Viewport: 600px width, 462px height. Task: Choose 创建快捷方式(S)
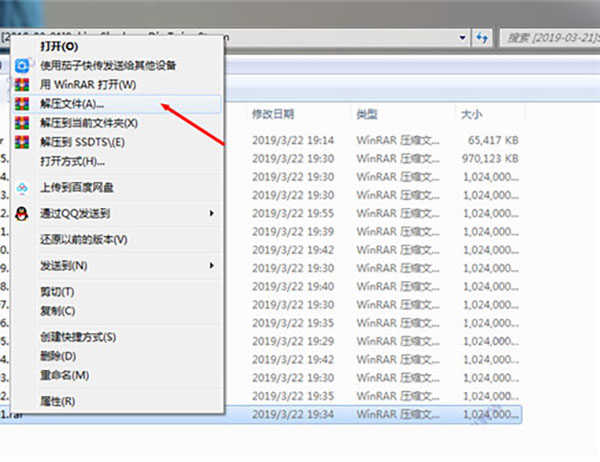coord(78,337)
